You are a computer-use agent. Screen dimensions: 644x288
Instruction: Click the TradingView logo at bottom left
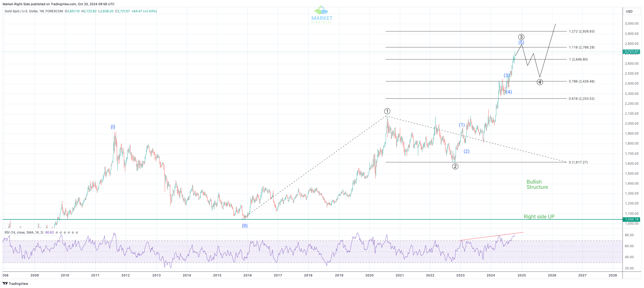[x=15, y=284]
